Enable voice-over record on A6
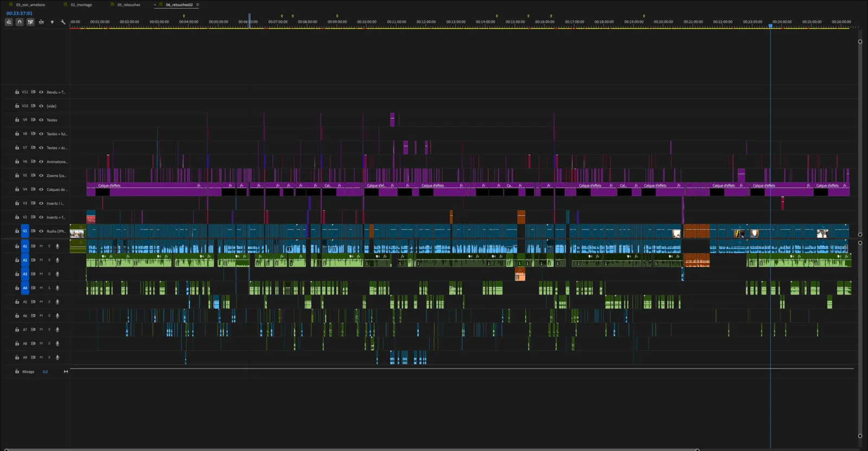This screenshot has width=868, height=451. click(x=57, y=316)
